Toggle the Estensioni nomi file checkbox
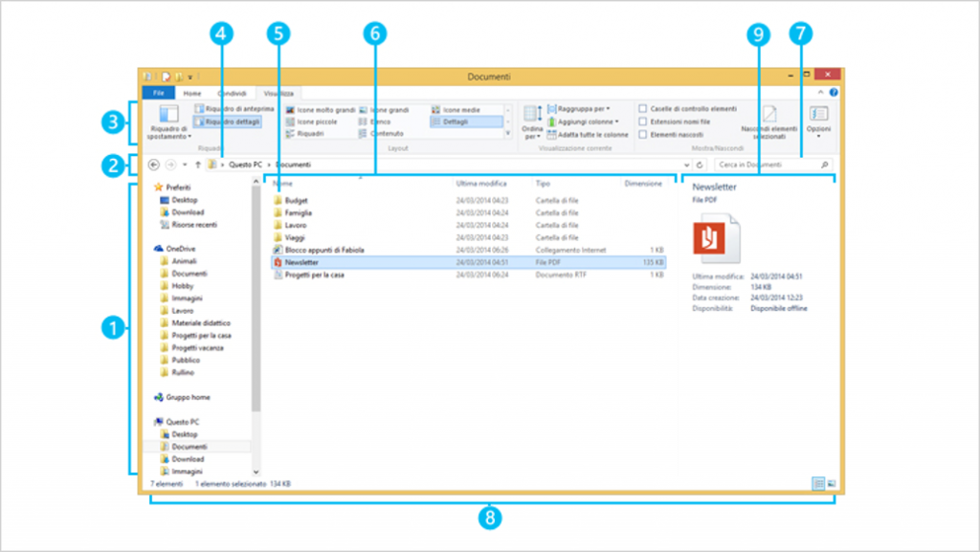 point(643,122)
